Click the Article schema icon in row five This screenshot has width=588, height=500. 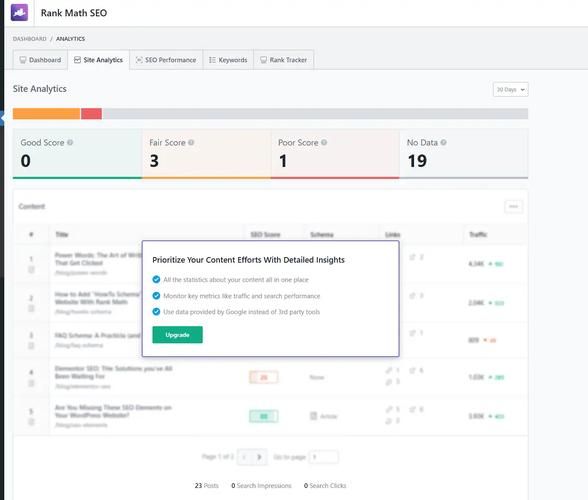pos(314,416)
